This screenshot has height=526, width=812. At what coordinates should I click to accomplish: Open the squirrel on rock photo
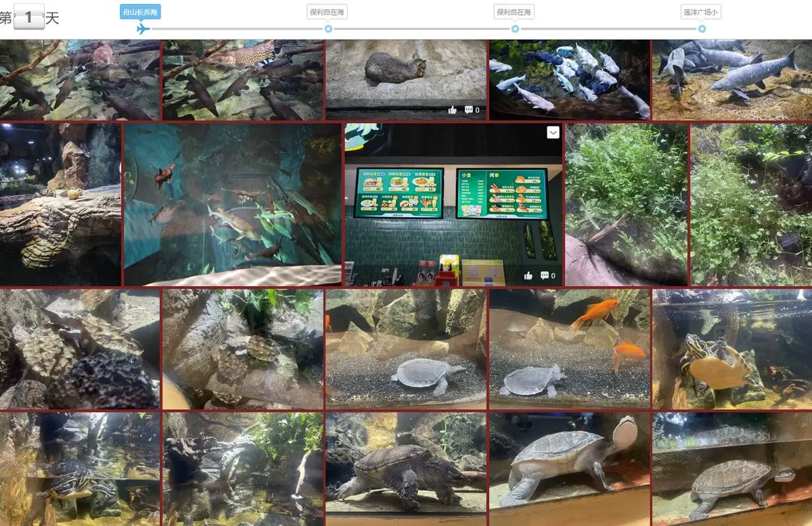(406, 80)
